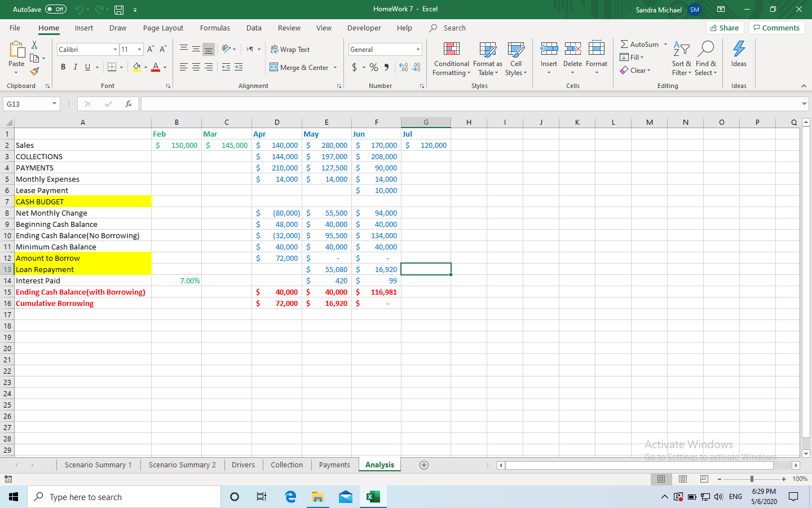Apply comma style number format
Screen dimensions: 812x508
[386, 67]
